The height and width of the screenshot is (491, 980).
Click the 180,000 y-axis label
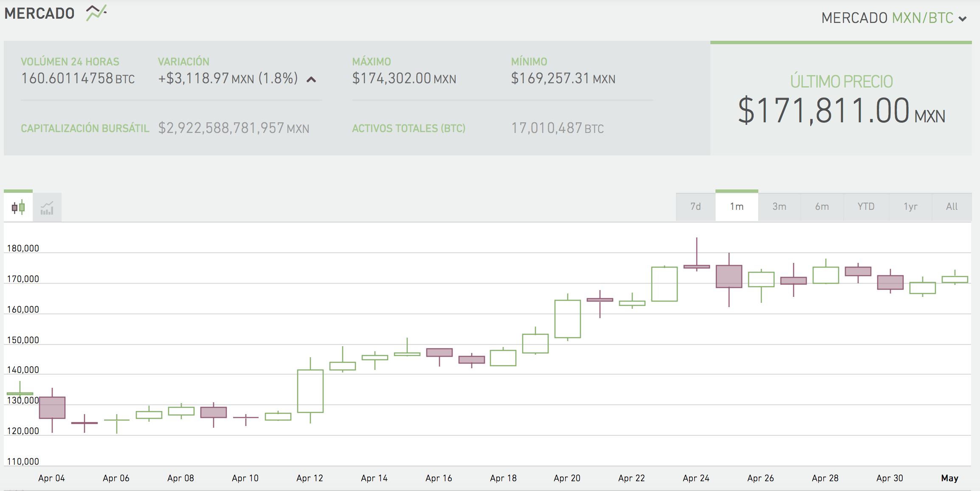point(23,248)
